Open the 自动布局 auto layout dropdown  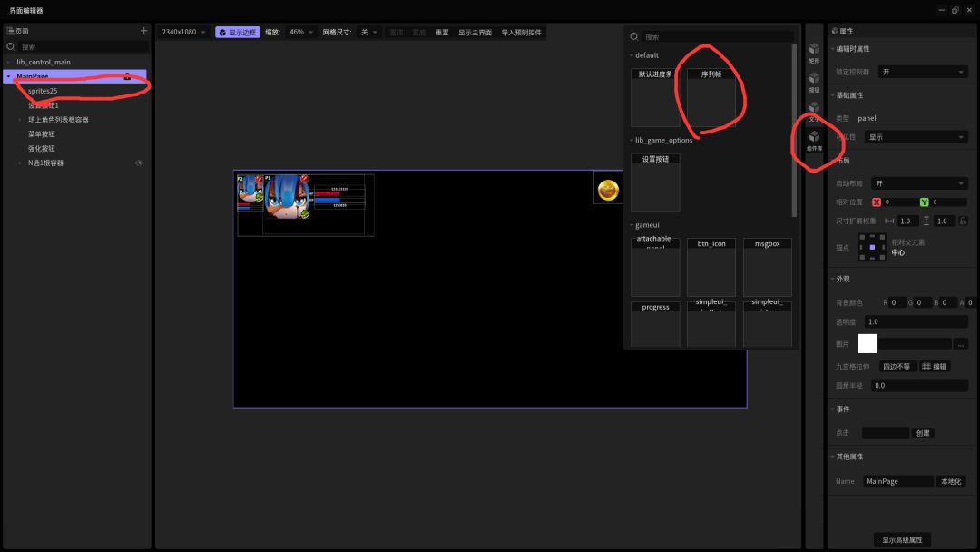[918, 183]
